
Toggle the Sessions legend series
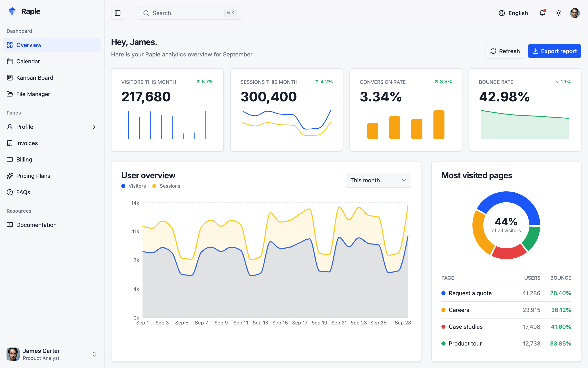[166, 186]
